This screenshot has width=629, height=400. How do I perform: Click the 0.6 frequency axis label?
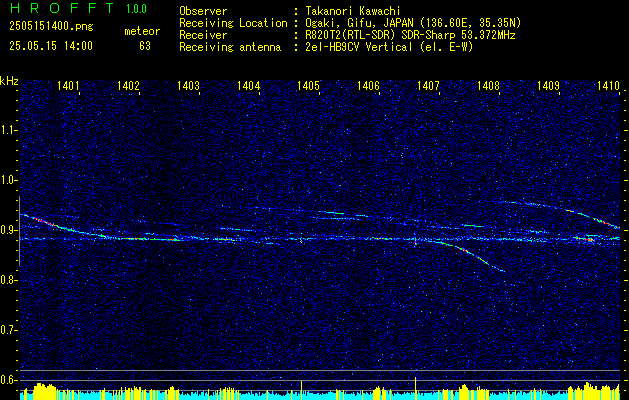(6, 380)
